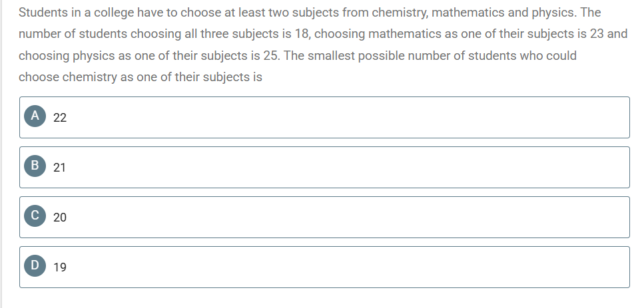
Task: Click the number 20 label text
Action: (x=60, y=218)
